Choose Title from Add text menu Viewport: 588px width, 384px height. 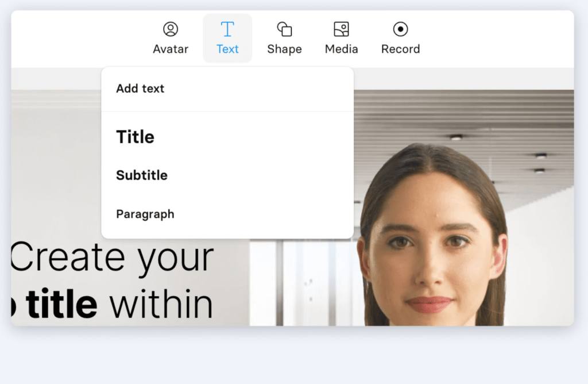click(136, 137)
